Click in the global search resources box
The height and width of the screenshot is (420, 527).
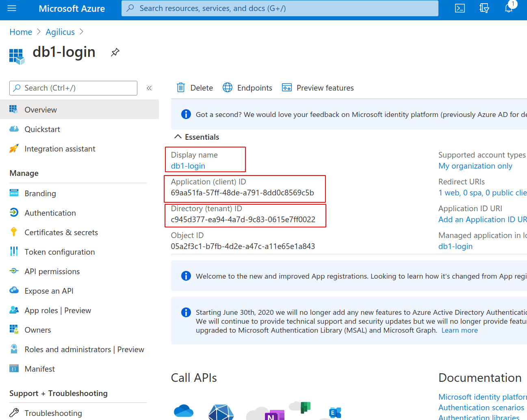point(280,9)
